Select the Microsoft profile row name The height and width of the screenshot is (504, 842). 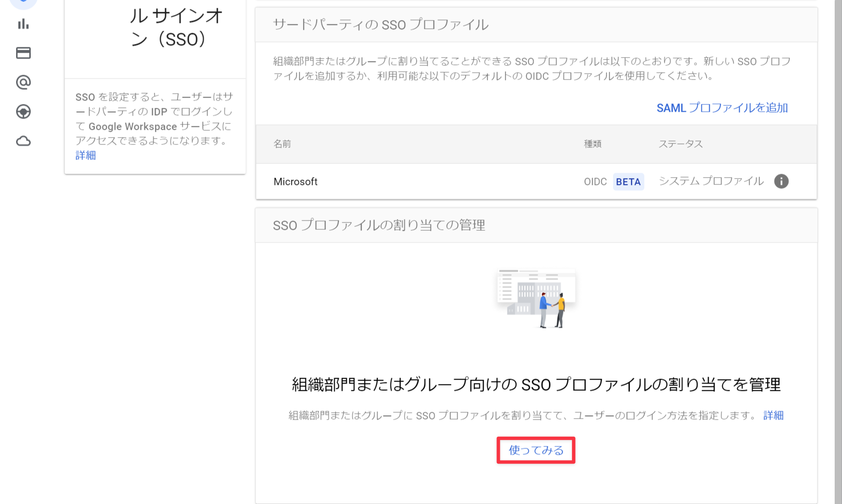click(x=295, y=181)
